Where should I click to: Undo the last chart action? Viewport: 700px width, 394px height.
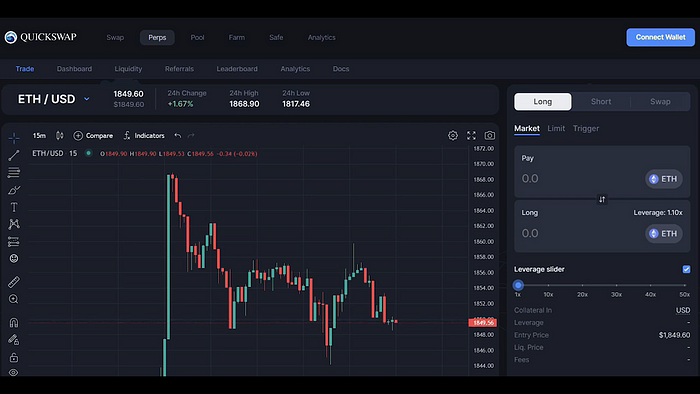[x=178, y=136]
